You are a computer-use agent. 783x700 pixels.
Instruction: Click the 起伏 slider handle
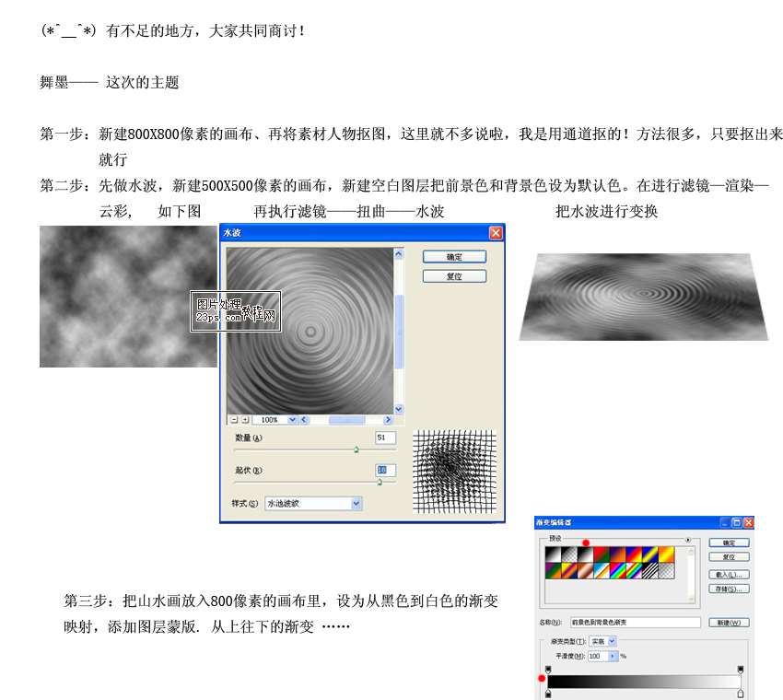pos(380,482)
